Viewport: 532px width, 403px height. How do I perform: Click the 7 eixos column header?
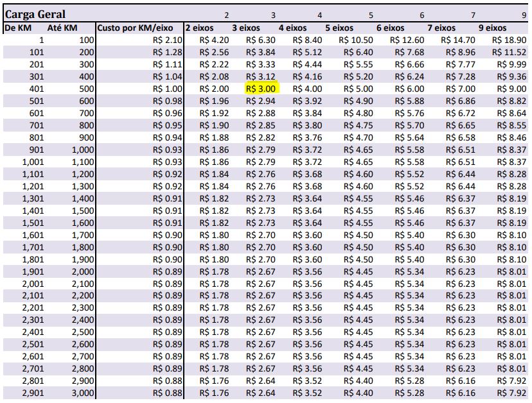tap(442, 28)
